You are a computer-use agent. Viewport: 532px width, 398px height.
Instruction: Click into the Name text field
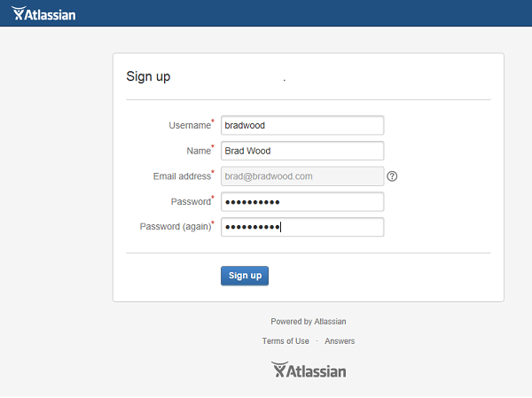coord(301,151)
